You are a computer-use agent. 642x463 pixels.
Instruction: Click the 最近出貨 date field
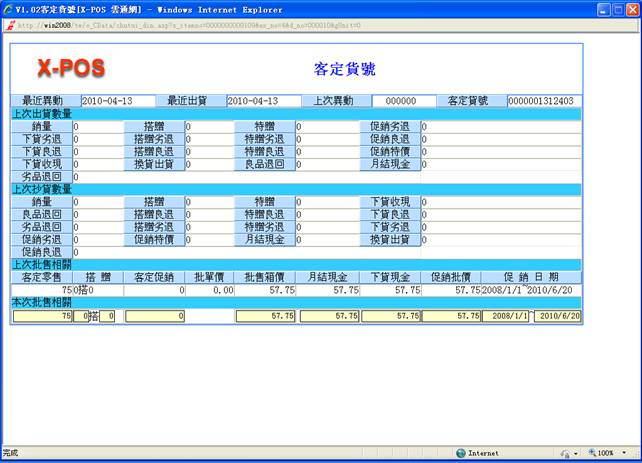(x=264, y=101)
